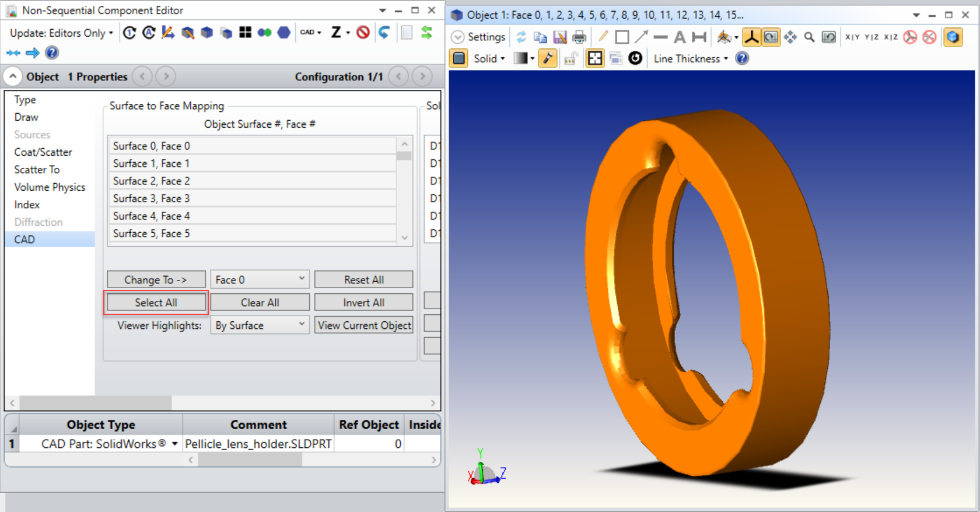Open the Draw properties section

point(26,117)
